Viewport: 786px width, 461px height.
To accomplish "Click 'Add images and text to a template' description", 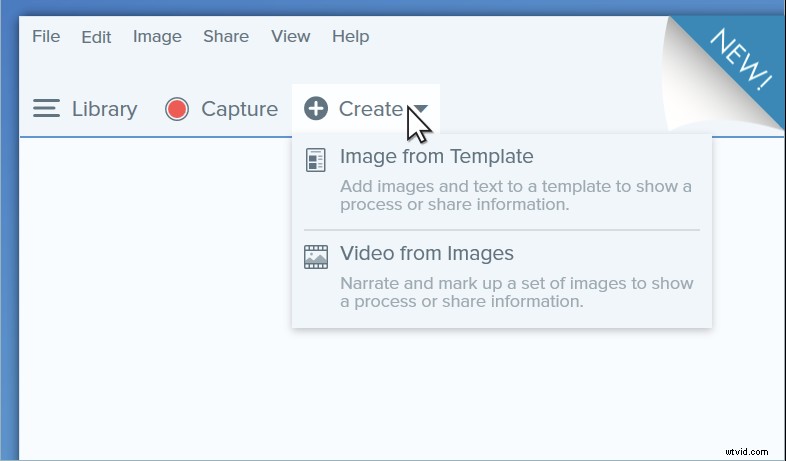I will pos(516,195).
